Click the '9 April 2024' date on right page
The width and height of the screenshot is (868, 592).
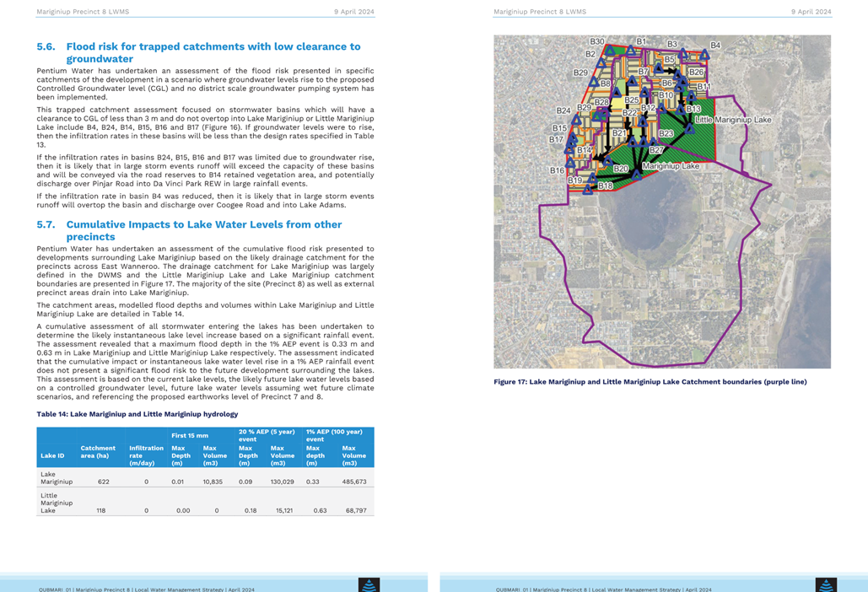(x=811, y=12)
